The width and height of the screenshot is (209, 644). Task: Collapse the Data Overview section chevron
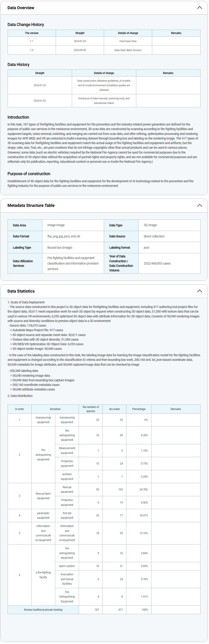pos(200,8)
